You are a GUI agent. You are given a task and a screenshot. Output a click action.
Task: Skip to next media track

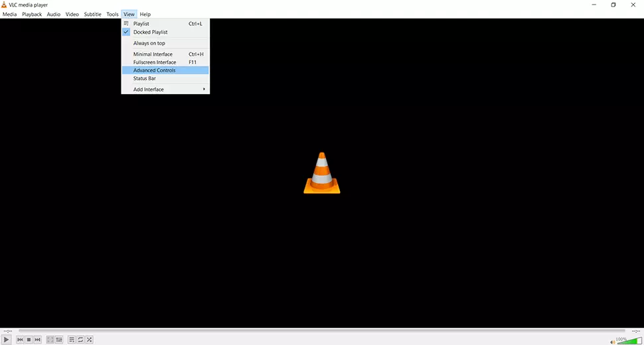pyautogui.click(x=37, y=340)
